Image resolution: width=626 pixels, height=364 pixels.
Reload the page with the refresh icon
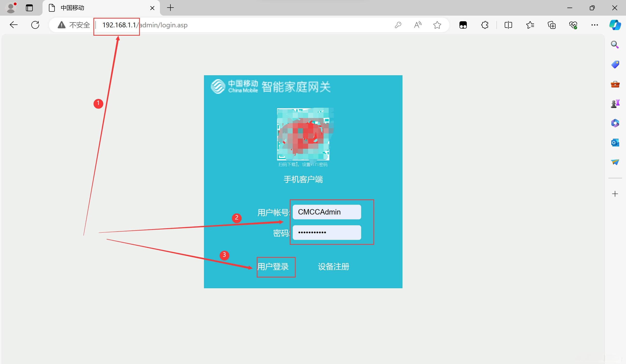35,25
